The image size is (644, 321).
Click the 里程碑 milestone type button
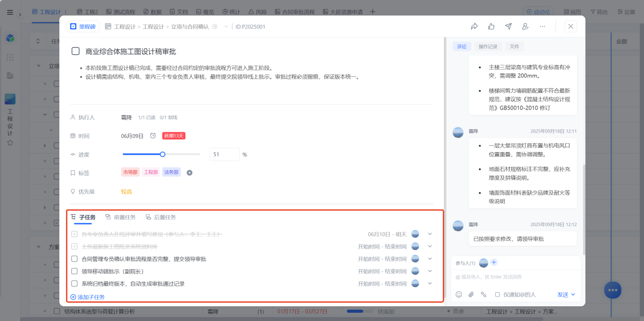coord(83,27)
